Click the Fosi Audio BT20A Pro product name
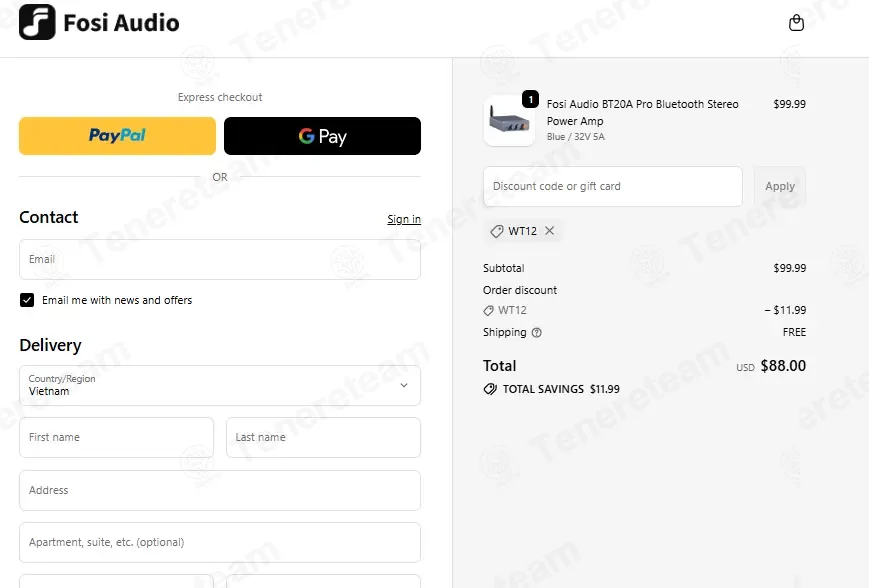 642,113
